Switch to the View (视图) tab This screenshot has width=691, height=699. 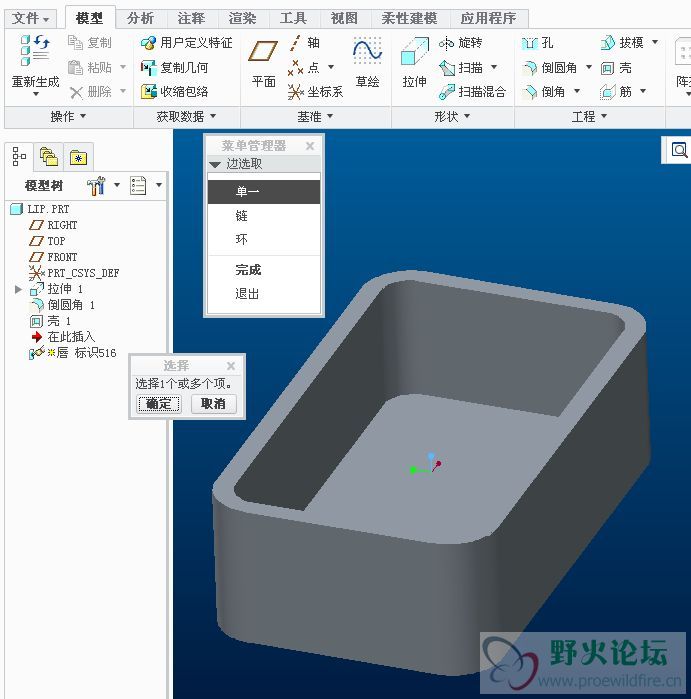click(344, 18)
